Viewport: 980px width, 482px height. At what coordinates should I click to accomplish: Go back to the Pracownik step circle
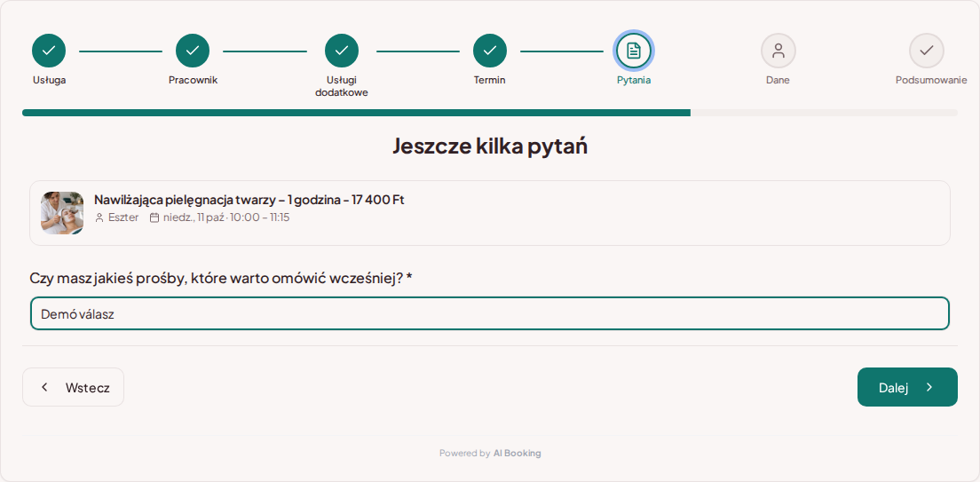click(x=193, y=51)
